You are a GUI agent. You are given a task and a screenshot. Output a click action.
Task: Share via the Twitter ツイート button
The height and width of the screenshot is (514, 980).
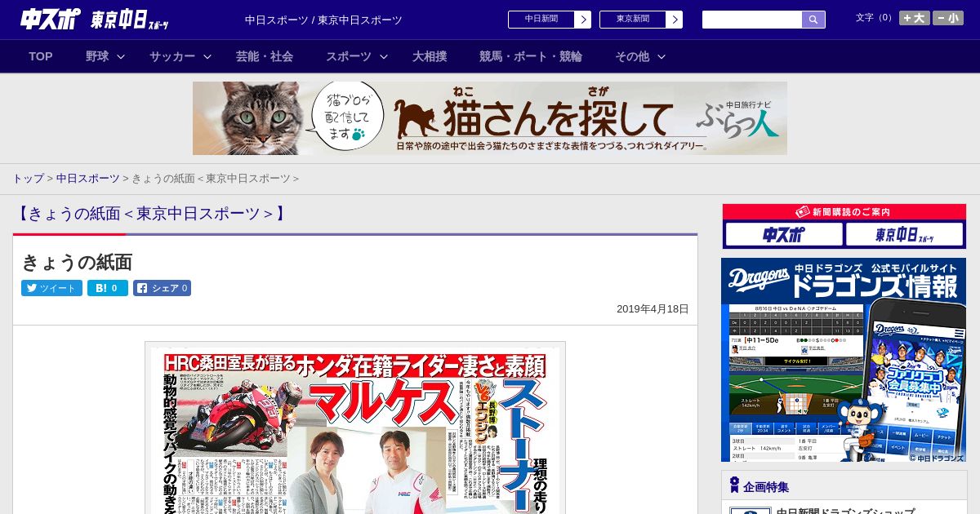tap(51, 288)
